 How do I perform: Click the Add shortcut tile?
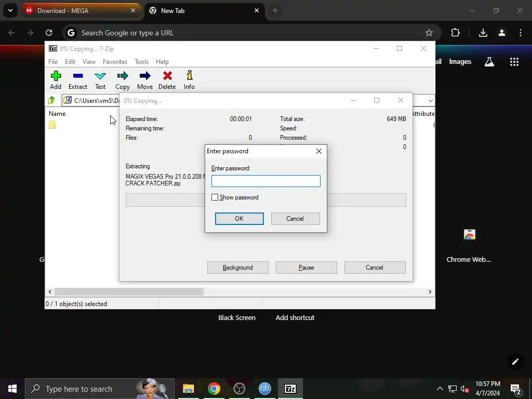click(x=295, y=317)
